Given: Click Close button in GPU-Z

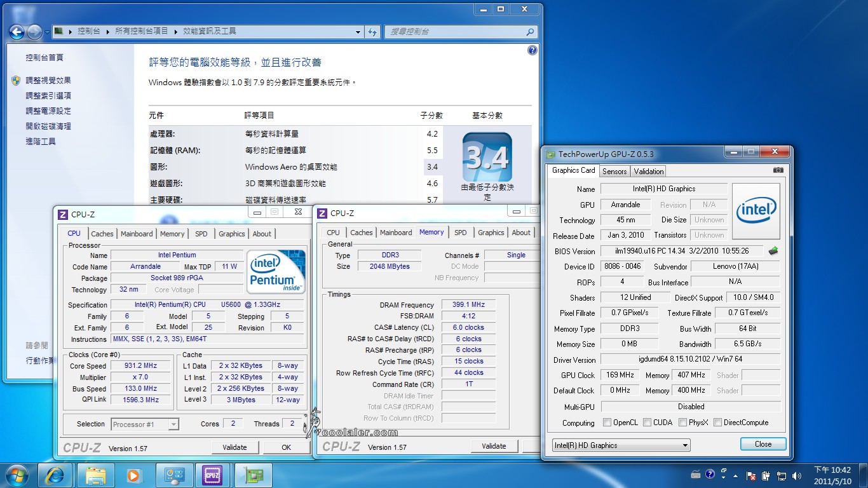Looking at the screenshot, I should point(763,444).
